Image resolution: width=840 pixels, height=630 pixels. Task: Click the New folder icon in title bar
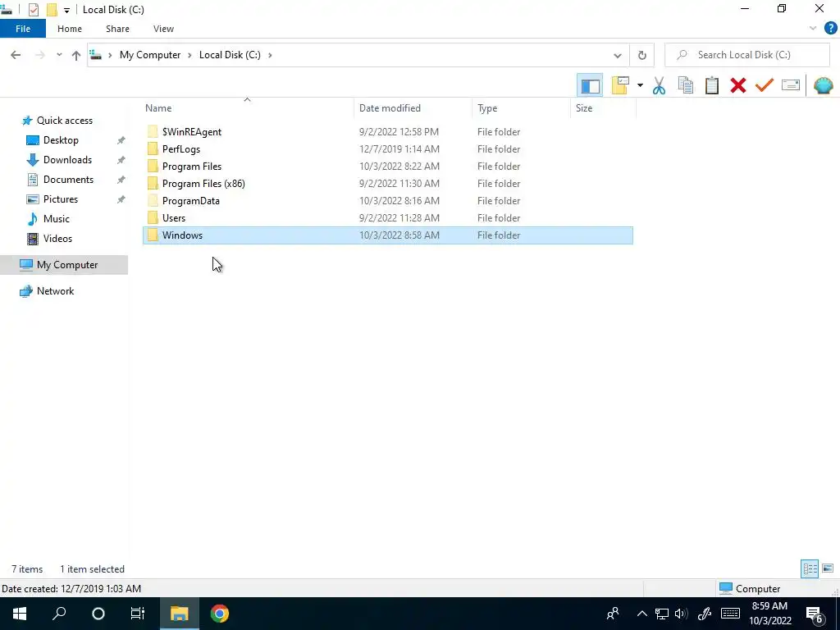[52, 10]
